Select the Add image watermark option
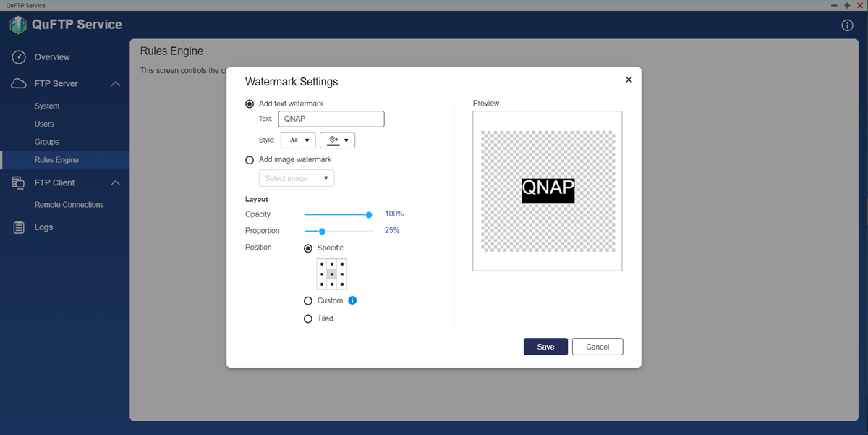The width and height of the screenshot is (868, 435). [x=250, y=160]
